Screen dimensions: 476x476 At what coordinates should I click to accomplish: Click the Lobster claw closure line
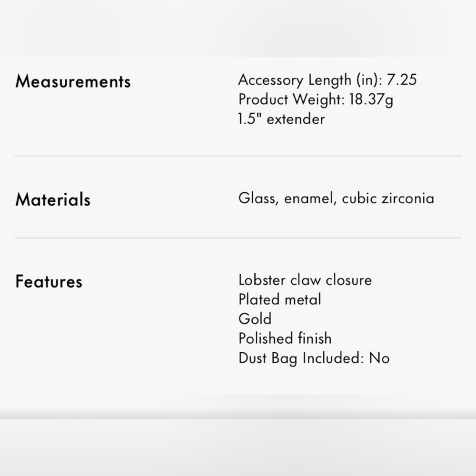305,280
